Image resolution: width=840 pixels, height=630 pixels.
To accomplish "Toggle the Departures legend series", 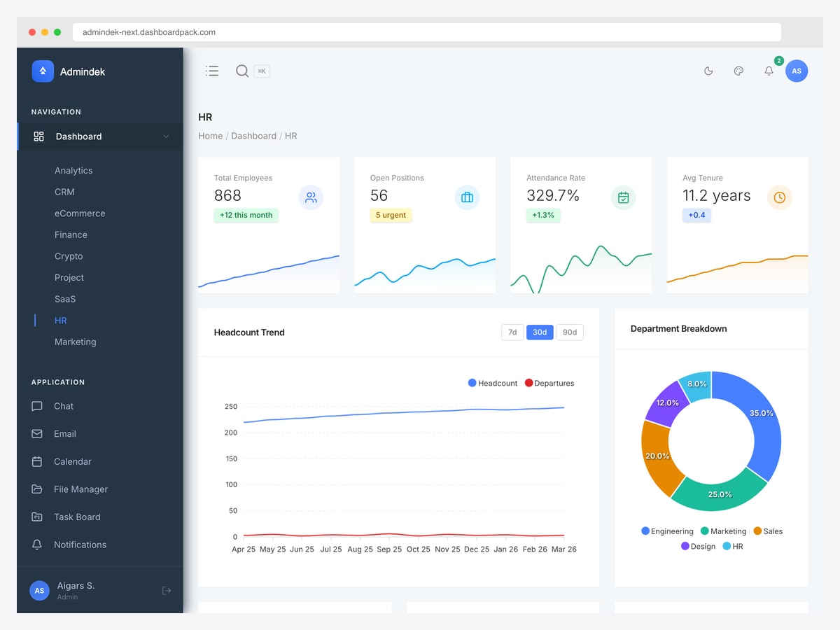I will 549,383.
